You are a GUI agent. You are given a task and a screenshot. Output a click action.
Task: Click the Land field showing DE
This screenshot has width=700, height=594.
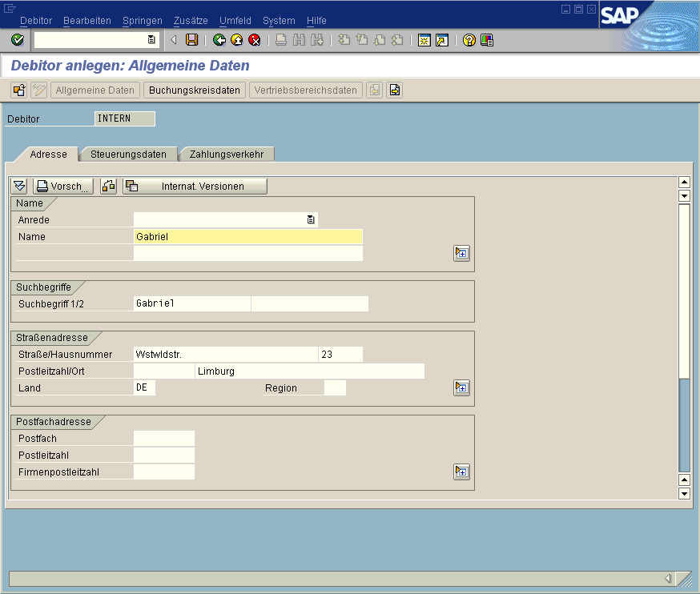[x=145, y=387]
